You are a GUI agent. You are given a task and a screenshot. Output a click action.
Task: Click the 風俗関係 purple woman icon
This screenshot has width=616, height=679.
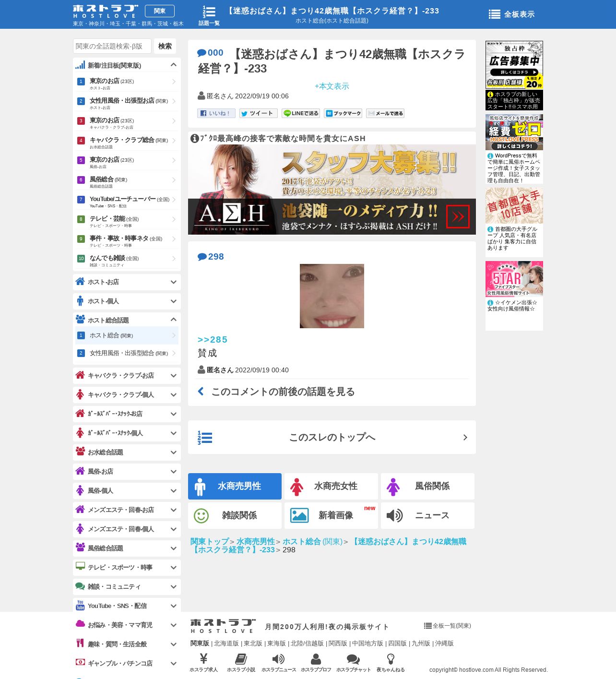[393, 487]
